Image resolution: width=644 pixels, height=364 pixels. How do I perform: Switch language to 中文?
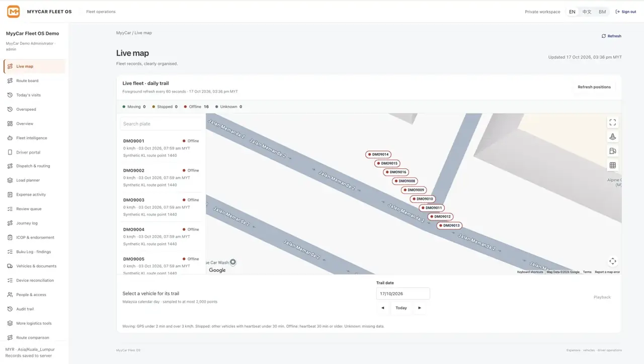click(x=587, y=12)
